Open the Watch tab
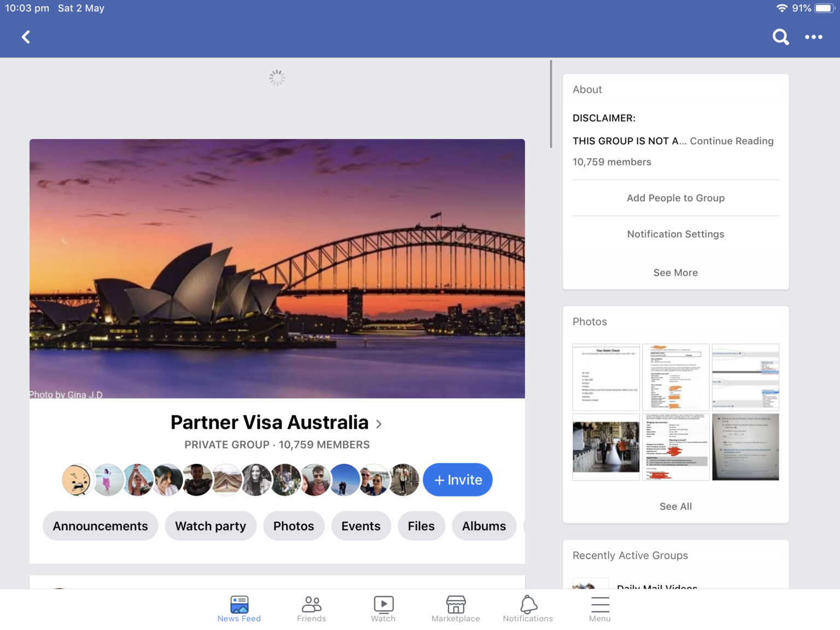 pos(383,609)
